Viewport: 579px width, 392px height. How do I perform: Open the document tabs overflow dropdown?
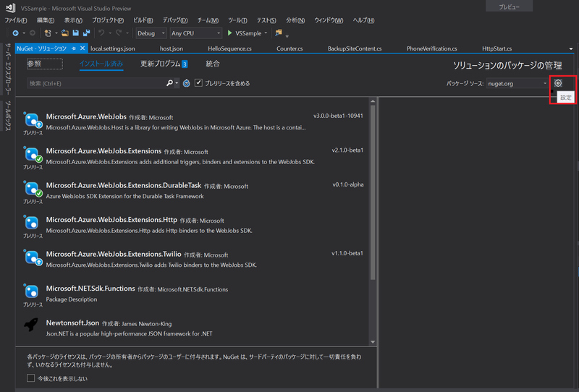click(570, 48)
